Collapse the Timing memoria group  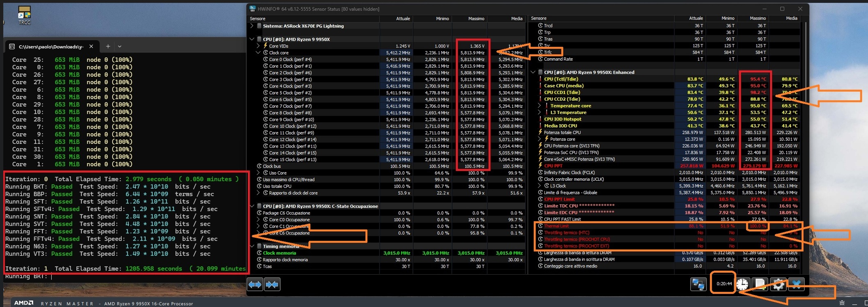(x=252, y=246)
